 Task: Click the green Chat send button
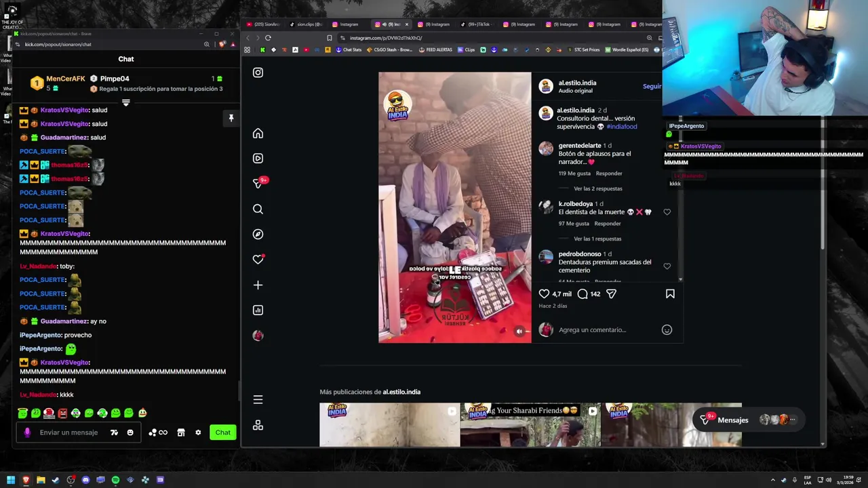tap(222, 432)
